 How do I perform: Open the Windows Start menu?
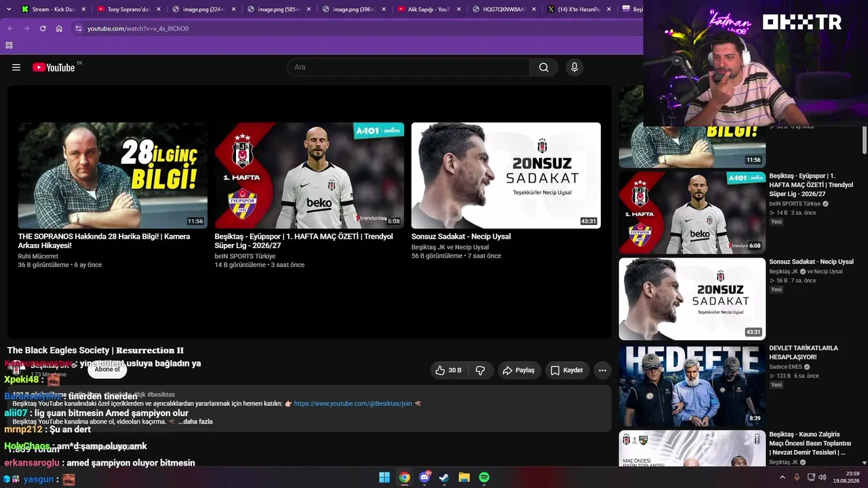point(384,478)
